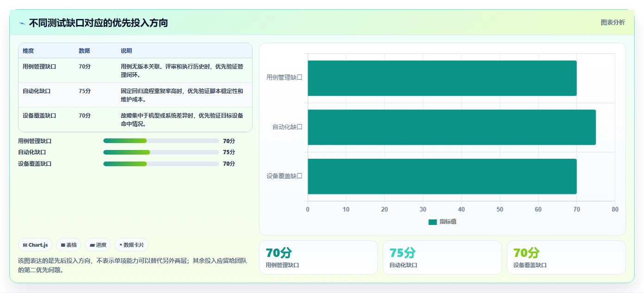The width and height of the screenshot is (644, 293).
Task: Click the 数据卡片 chip icon
Action: [121, 245]
